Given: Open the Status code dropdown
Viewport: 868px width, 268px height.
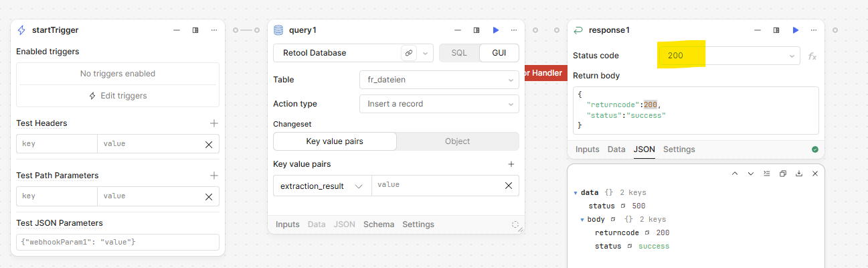Looking at the screenshot, I should (x=729, y=56).
